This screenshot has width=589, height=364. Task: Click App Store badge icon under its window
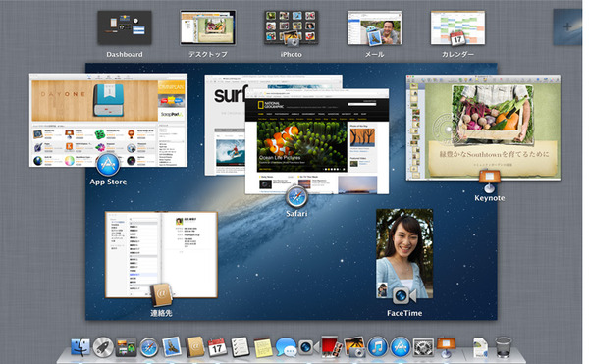tap(108, 165)
